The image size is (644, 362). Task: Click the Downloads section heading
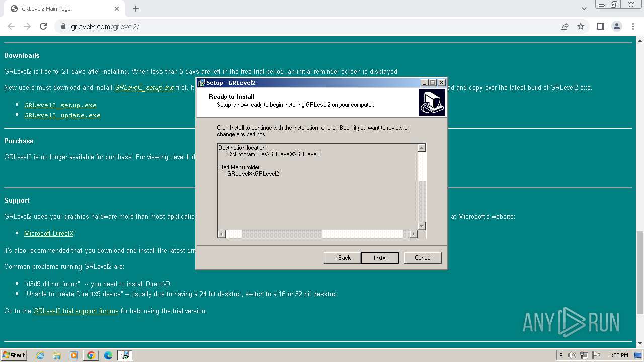(22, 55)
